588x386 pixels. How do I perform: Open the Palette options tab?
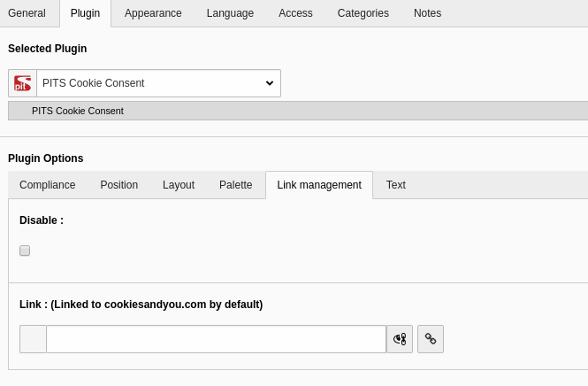(236, 185)
